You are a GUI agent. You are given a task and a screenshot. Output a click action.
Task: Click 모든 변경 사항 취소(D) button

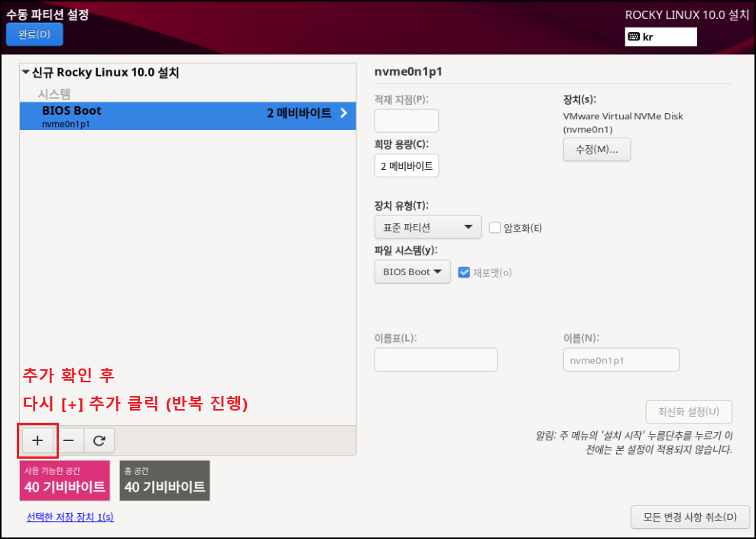point(690,517)
